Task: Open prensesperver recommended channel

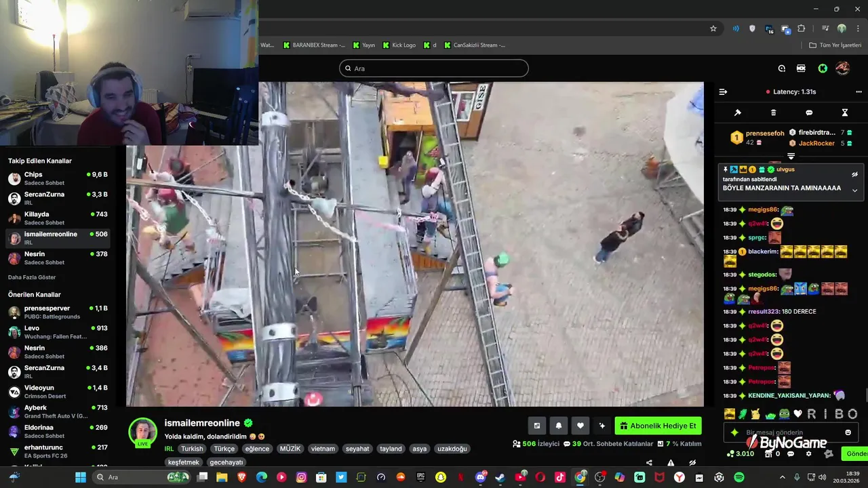Action: 58,312
